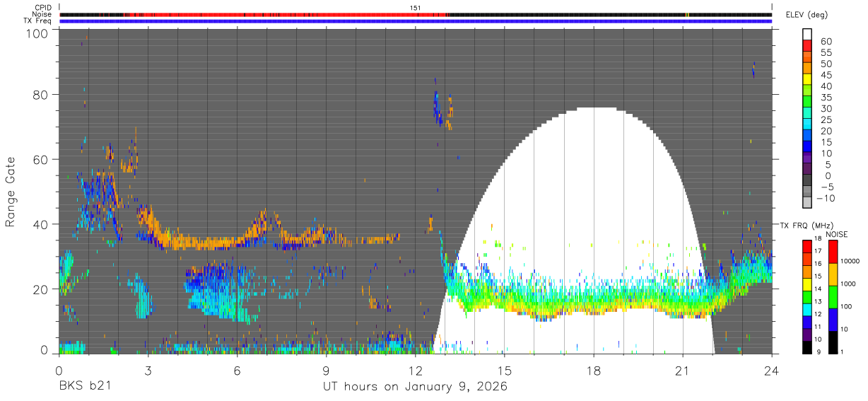
Task: Click the red ELEV swatch between 55 and 60
Action: coord(807,45)
